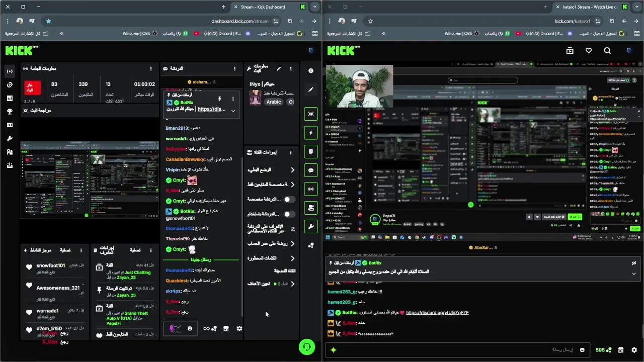Expand the banned words row
The height and width of the screenshot is (362, 644).
tap(271, 258)
